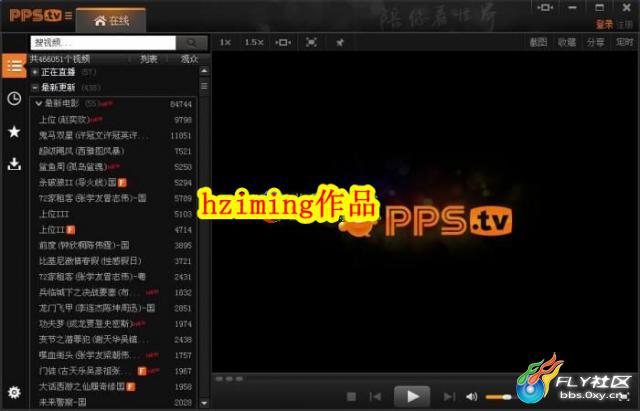
Task: Select the 鬼马双星 movie entry
Action: 115,135
